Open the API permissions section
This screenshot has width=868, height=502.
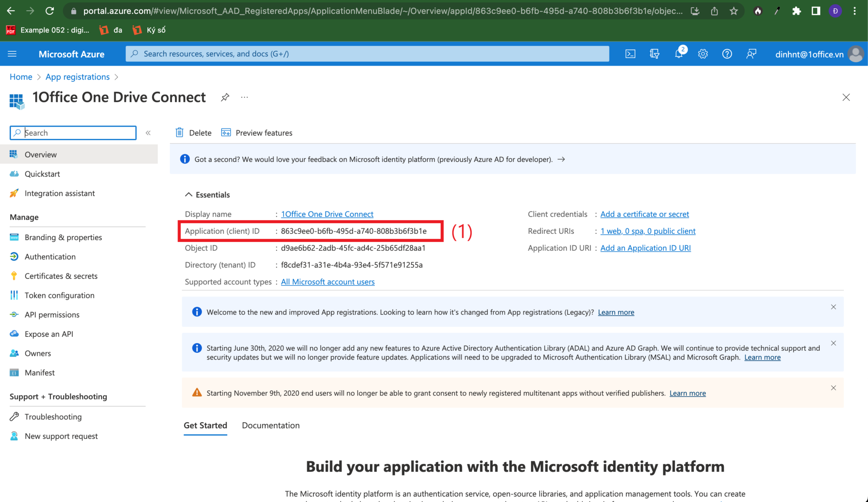click(52, 314)
